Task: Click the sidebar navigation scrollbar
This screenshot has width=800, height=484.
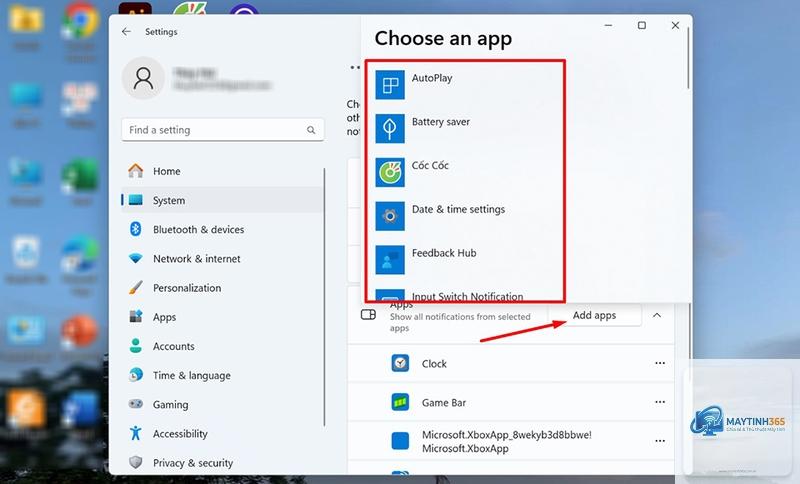Action: (x=324, y=297)
